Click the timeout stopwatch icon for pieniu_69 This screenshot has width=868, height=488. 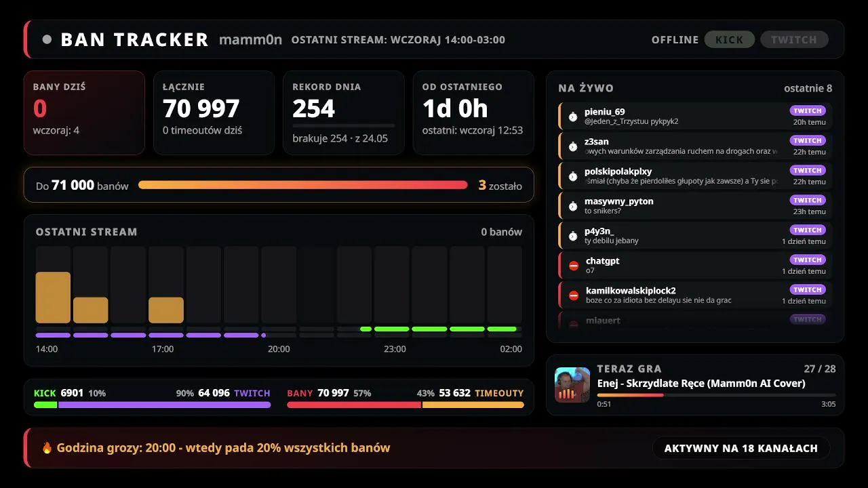(573, 117)
